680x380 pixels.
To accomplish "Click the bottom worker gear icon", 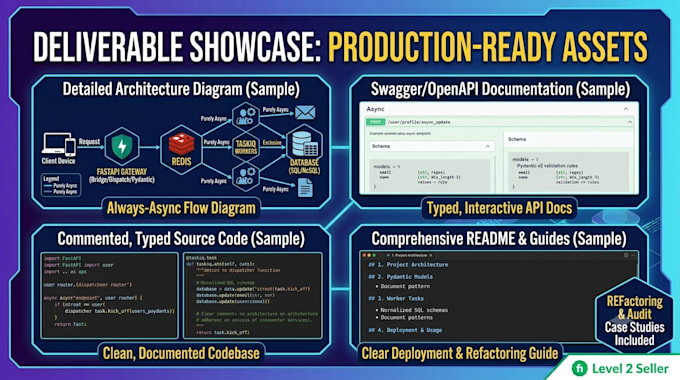I will click(x=245, y=176).
